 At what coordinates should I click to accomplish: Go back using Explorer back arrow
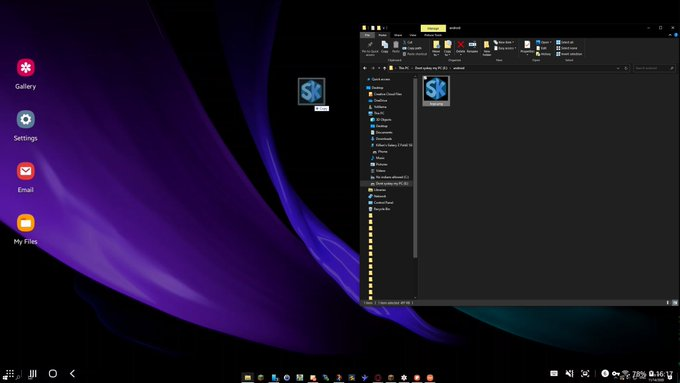coord(365,68)
